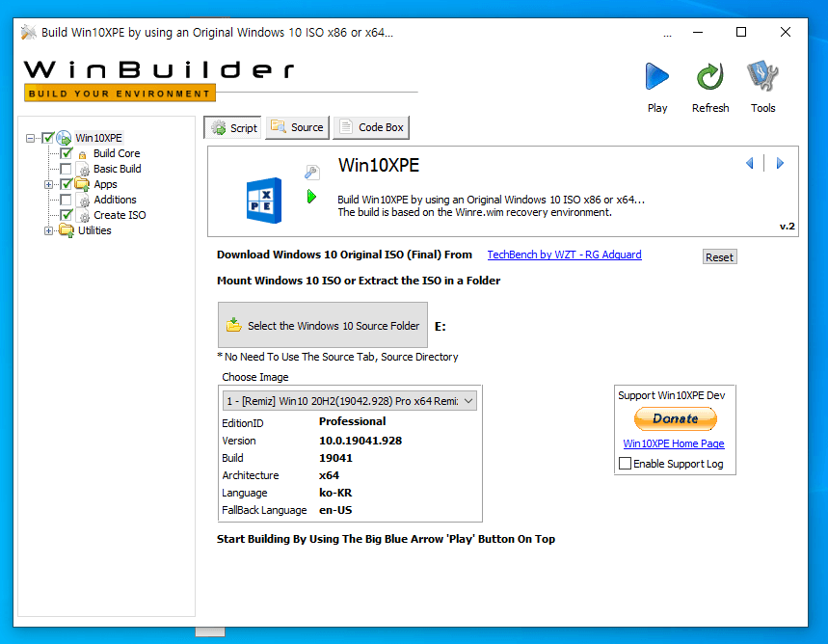Expand the Utilities folder node
828x644 pixels.
[48, 230]
